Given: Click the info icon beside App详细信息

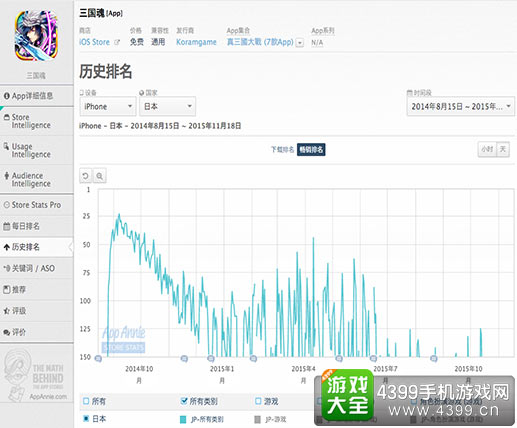Looking at the screenshot, I should point(6,96).
